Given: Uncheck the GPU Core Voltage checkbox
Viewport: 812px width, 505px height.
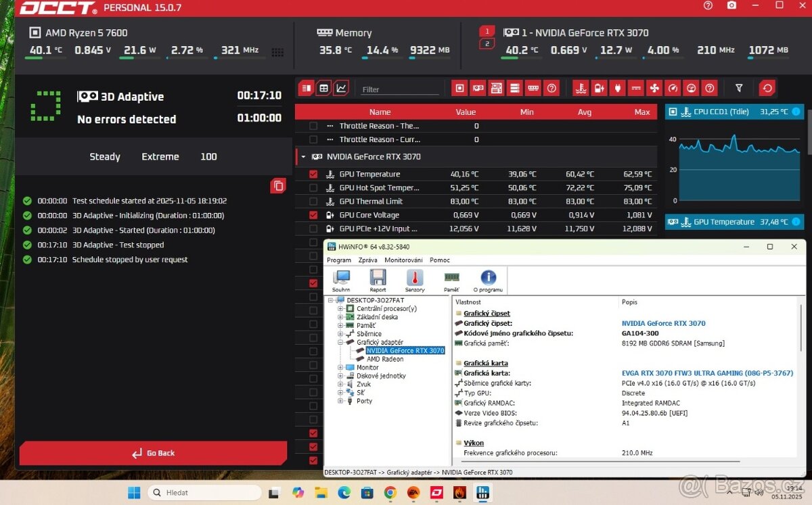Looking at the screenshot, I should (313, 215).
